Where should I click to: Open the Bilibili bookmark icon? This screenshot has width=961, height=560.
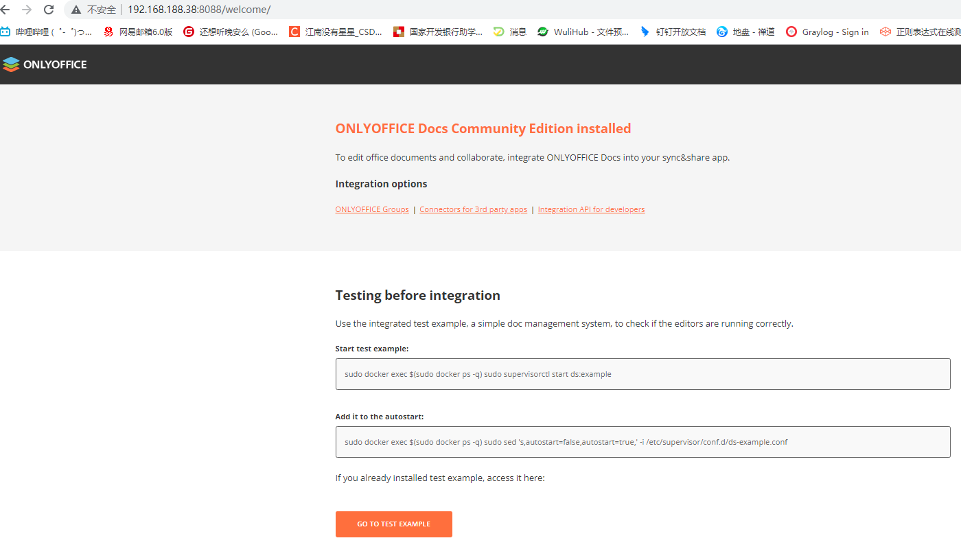coord(5,32)
